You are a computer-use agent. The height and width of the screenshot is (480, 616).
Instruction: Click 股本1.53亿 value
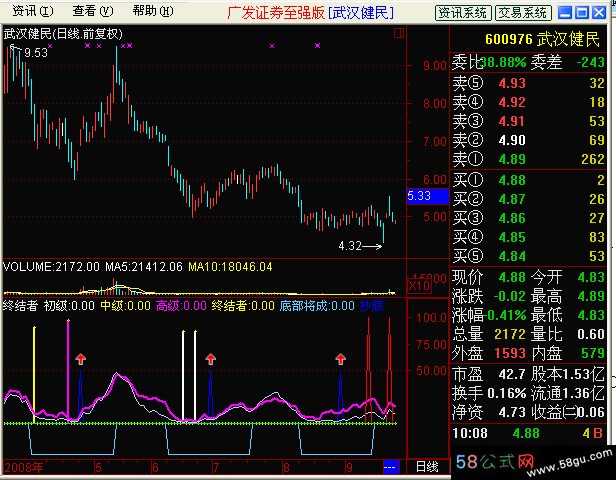568,374
